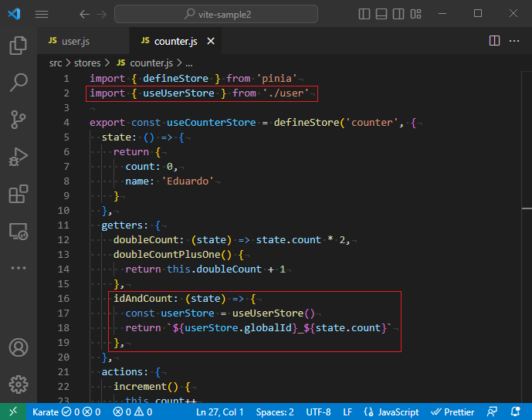Click src in the breadcrumb
The width and height of the screenshot is (532, 420).
tap(56, 63)
